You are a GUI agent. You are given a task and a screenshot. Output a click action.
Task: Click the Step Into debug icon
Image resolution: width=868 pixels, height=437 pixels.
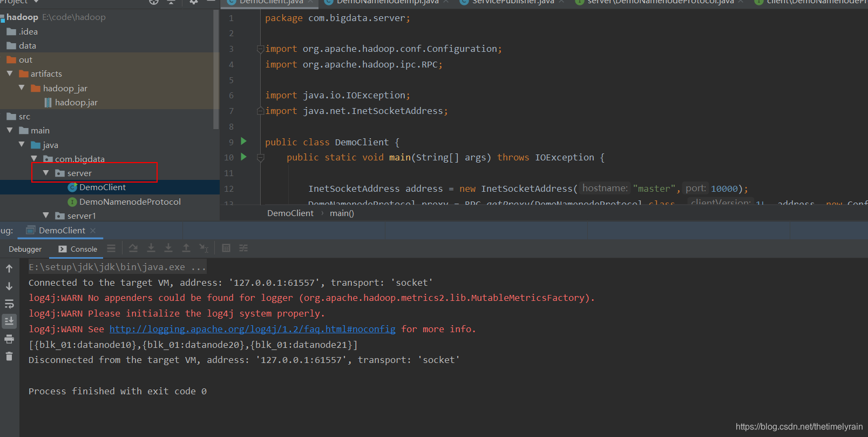point(168,248)
